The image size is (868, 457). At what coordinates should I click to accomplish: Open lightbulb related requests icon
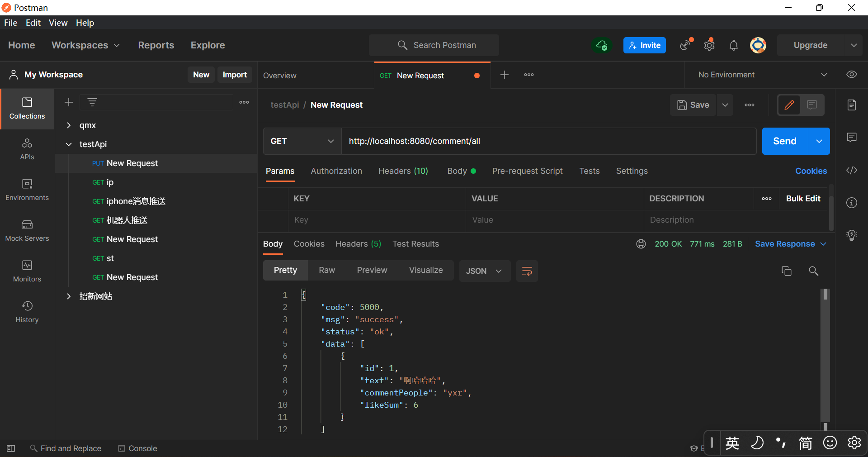click(852, 235)
